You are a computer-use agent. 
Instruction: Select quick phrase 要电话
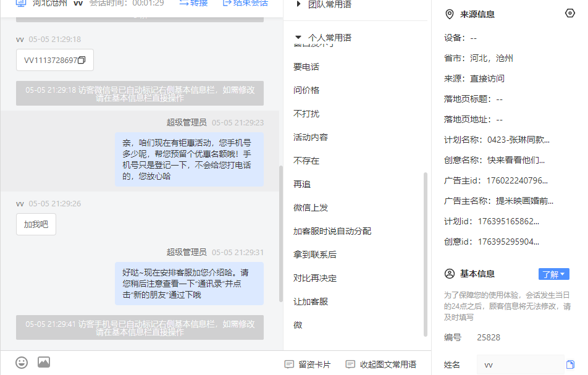(306, 67)
